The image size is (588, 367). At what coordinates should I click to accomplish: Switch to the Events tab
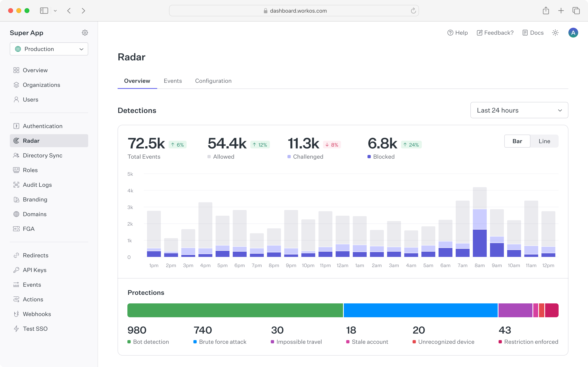173,81
